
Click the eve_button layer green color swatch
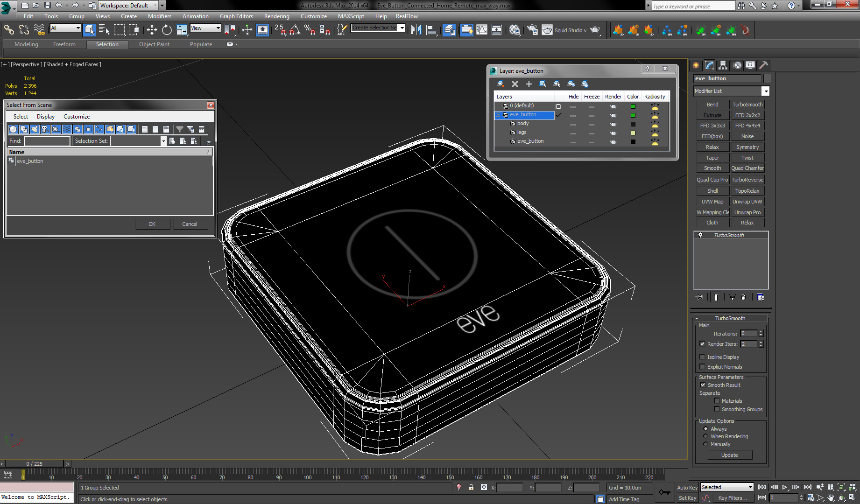click(x=633, y=115)
